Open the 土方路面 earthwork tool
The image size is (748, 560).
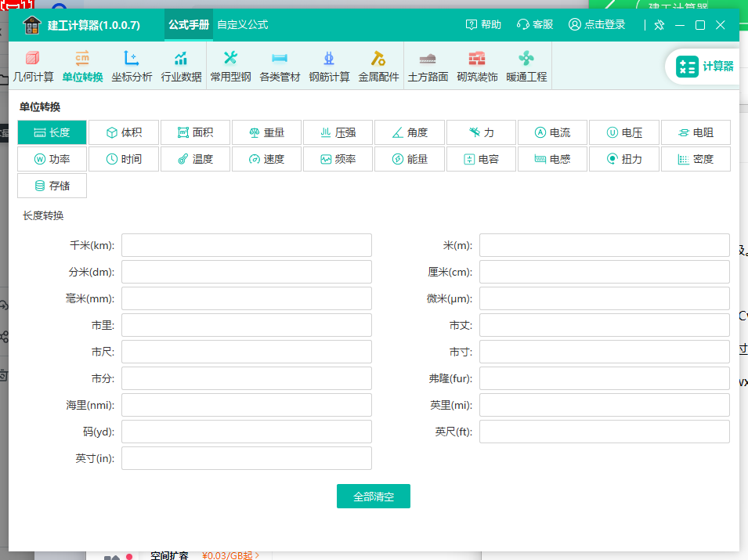point(428,66)
